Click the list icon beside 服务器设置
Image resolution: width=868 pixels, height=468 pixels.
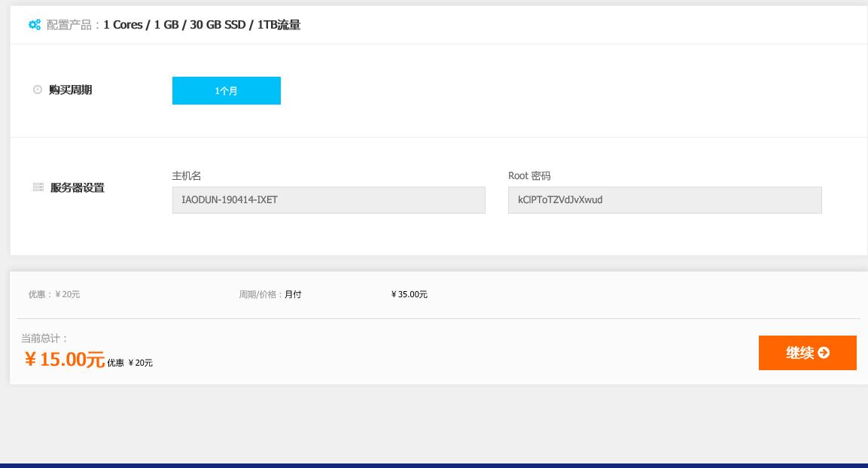coord(38,187)
